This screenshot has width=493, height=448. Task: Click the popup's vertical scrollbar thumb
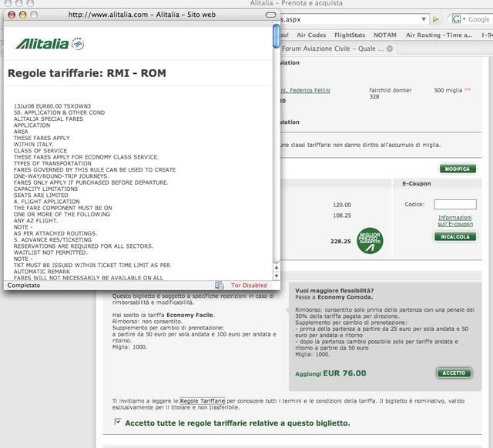pos(277,36)
